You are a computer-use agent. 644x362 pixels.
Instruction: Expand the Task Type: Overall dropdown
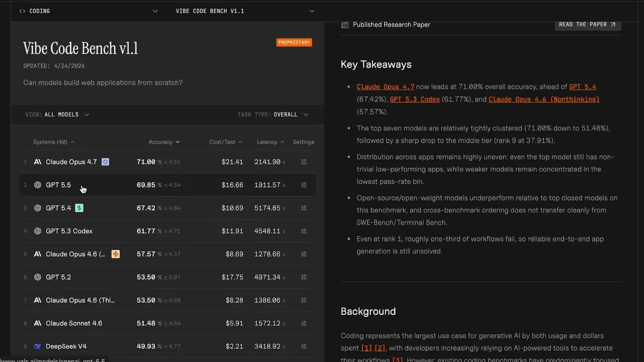click(273, 115)
